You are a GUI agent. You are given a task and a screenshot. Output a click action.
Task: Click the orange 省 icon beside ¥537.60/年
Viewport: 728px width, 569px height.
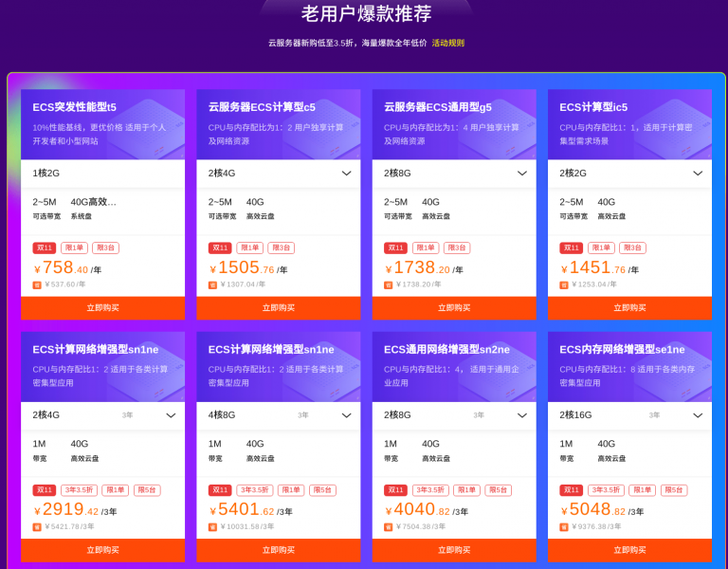(x=37, y=284)
